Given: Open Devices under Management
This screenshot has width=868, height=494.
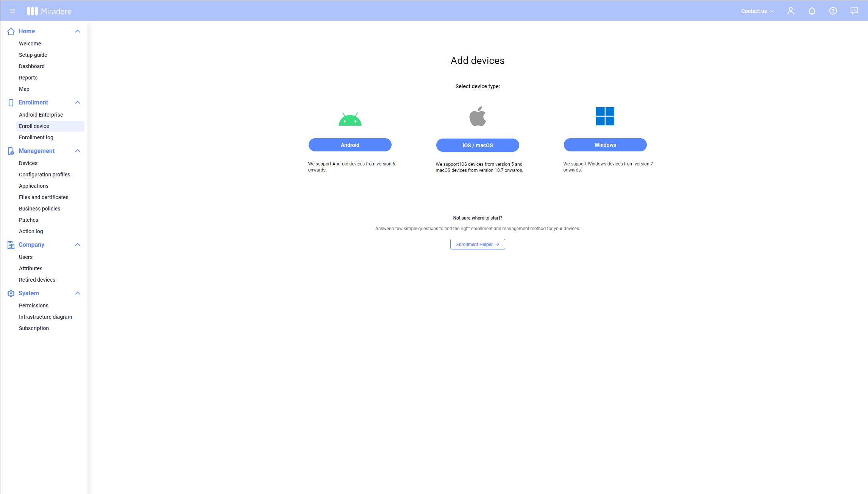Looking at the screenshot, I should 28,163.
